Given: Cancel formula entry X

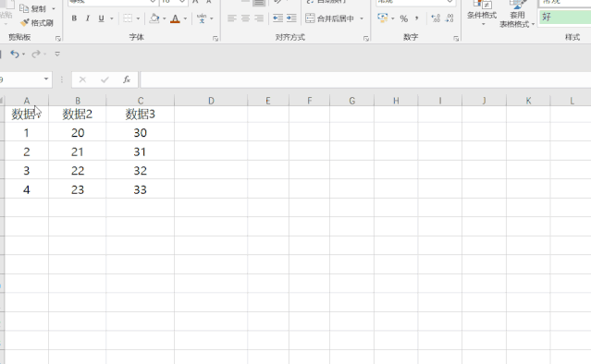Looking at the screenshot, I should [x=82, y=79].
